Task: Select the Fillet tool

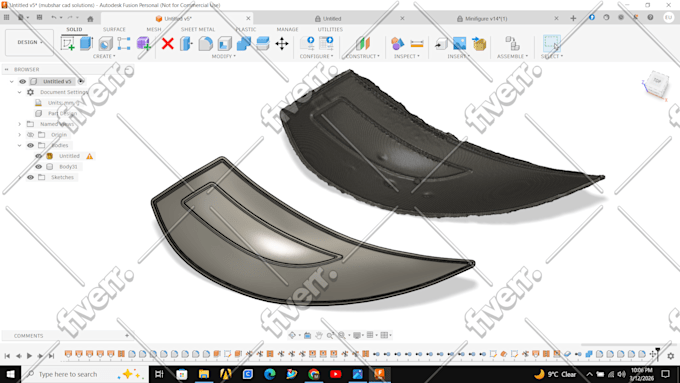Action: coord(206,43)
